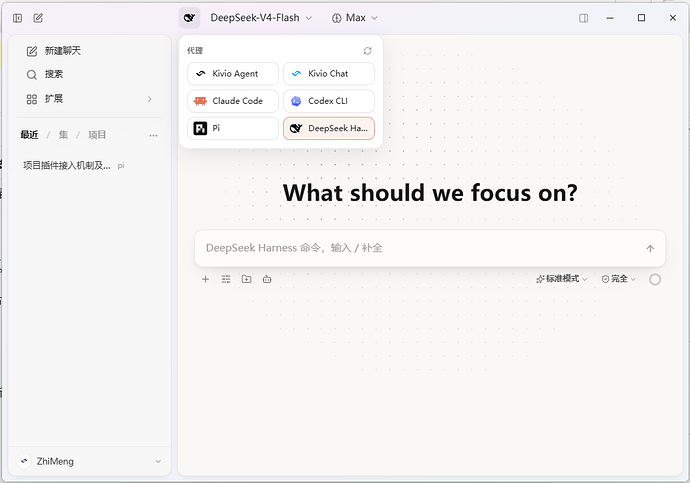The height and width of the screenshot is (483, 690).
Task: Select Kivio Chat
Action: pos(329,74)
